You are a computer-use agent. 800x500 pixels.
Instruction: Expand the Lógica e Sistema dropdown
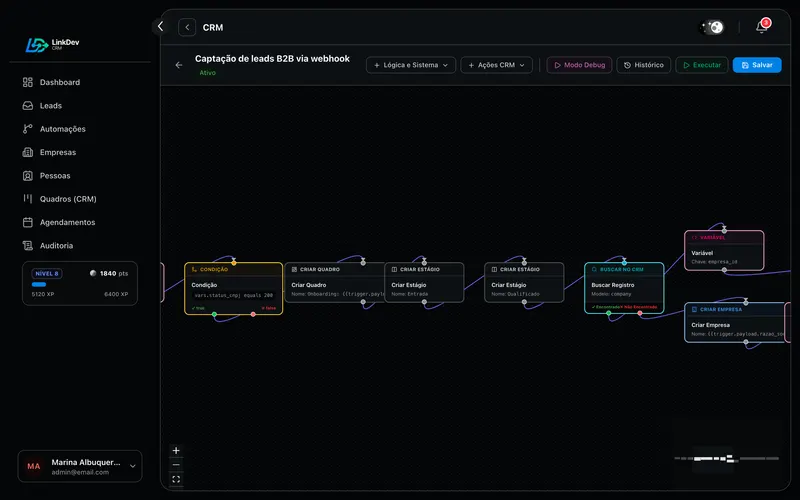tap(411, 65)
